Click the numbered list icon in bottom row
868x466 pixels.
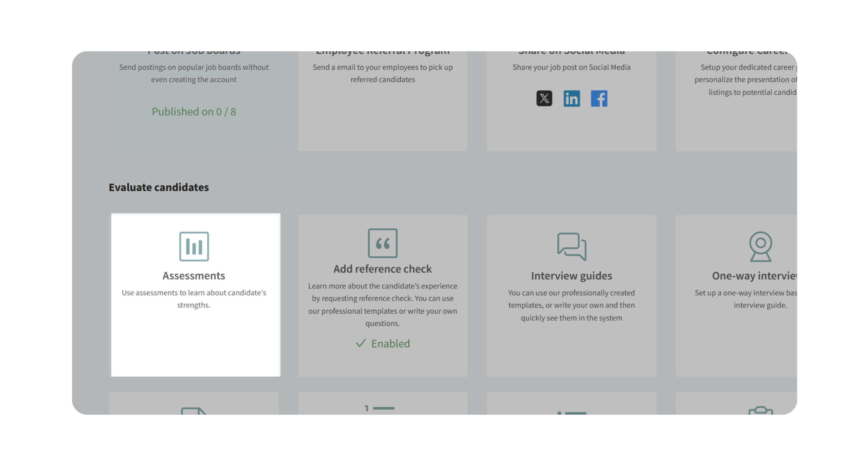coord(380,409)
